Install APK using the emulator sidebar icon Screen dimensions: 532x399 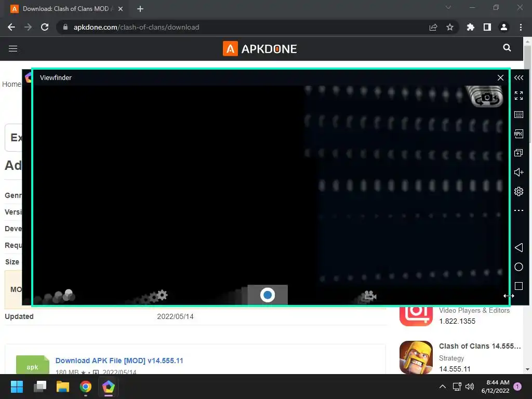pyautogui.click(x=518, y=134)
